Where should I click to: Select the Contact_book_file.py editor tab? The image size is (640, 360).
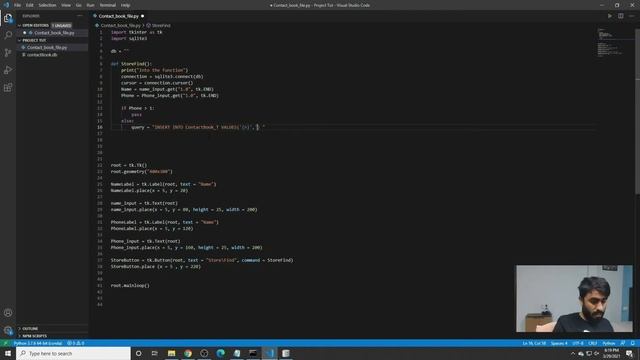(x=119, y=16)
